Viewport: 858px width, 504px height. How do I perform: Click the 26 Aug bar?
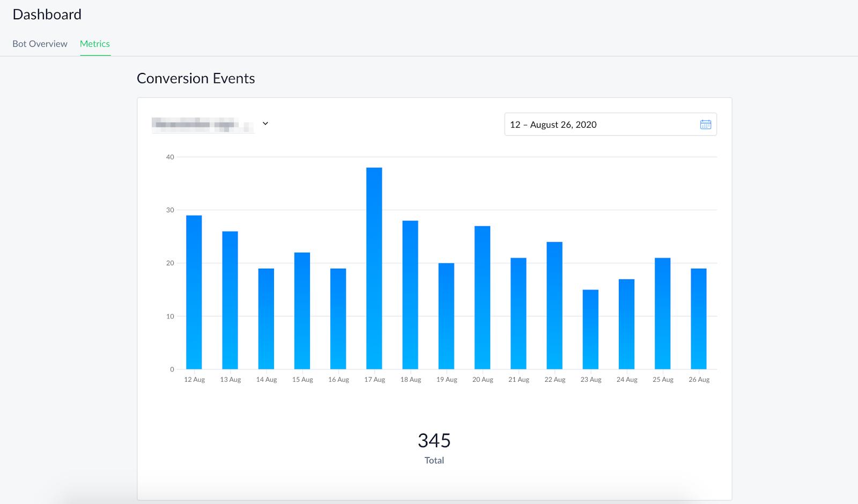tap(699, 319)
